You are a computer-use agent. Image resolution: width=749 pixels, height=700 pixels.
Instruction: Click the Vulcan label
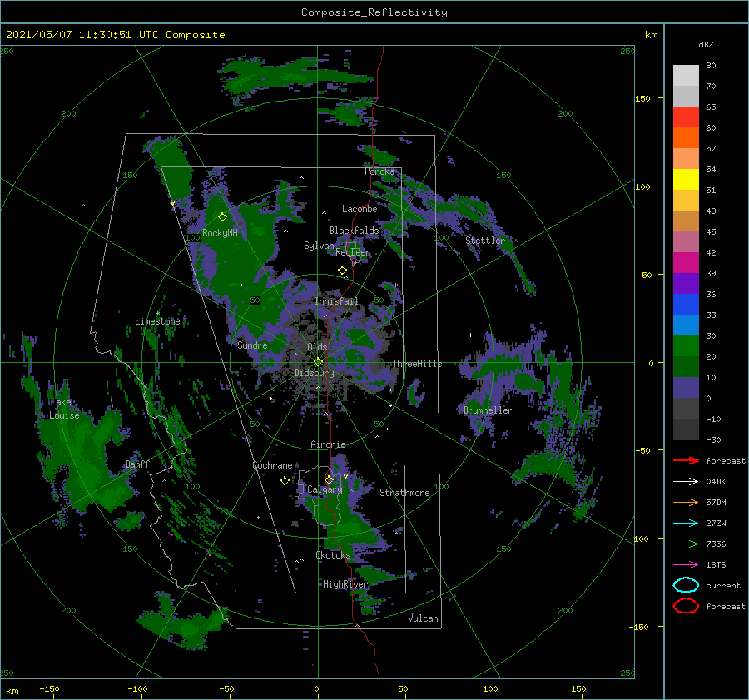coord(423,618)
